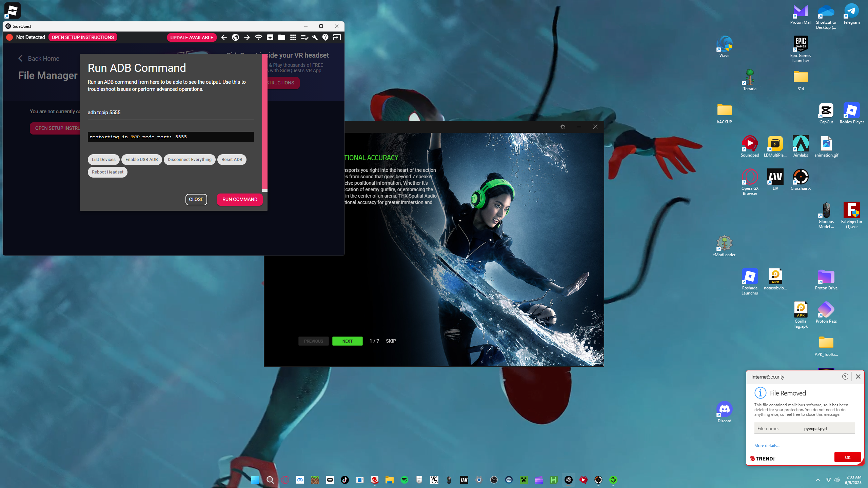Open the tasks checklist icon
Screen dimensions: 868x488
[x=304, y=37]
